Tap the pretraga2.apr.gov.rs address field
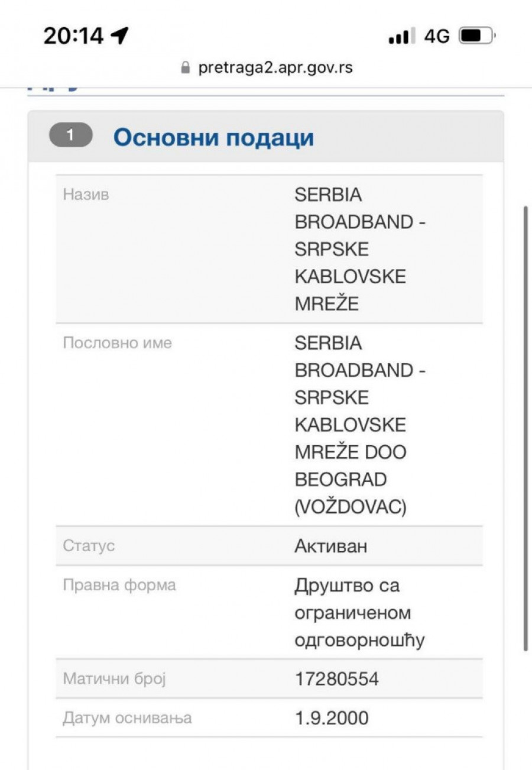 (275, 68)
